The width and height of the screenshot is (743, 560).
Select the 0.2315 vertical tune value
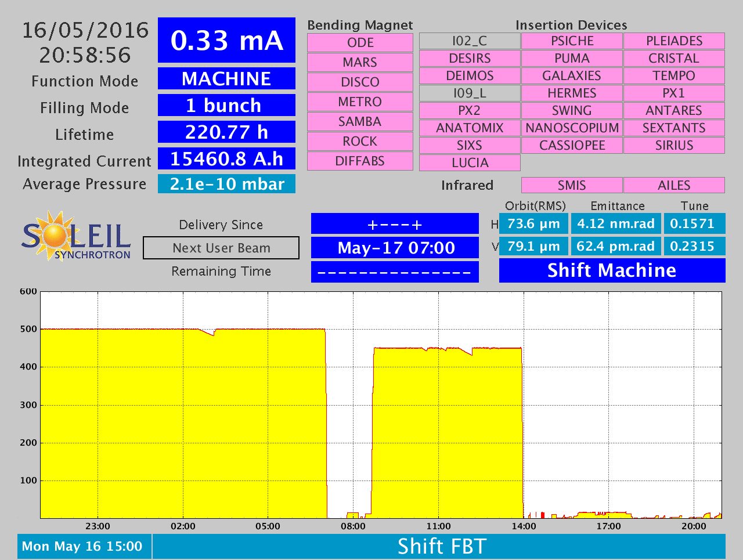click(x=694, y=246)
